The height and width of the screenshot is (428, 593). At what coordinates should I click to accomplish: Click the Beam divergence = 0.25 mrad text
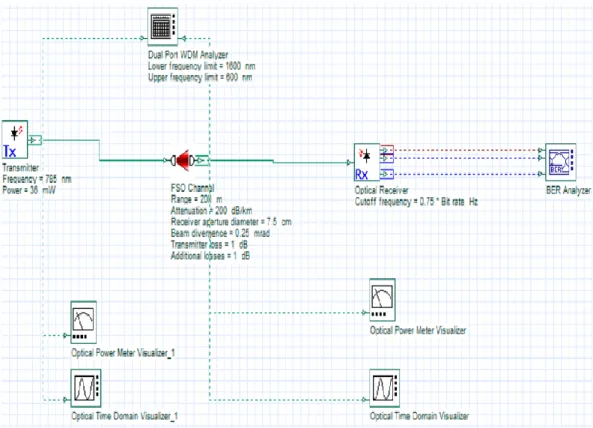tap(220, 233)
